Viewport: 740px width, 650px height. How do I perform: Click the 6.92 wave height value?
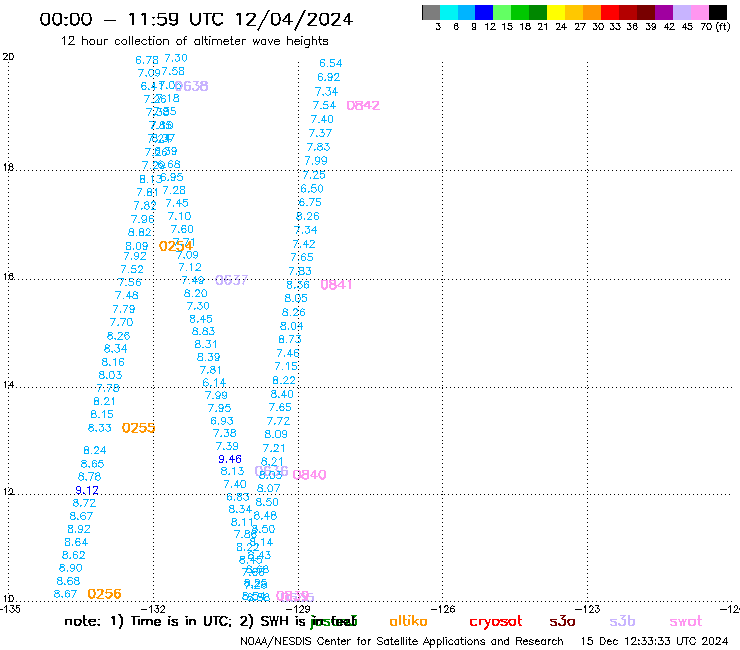coord(328,77)
